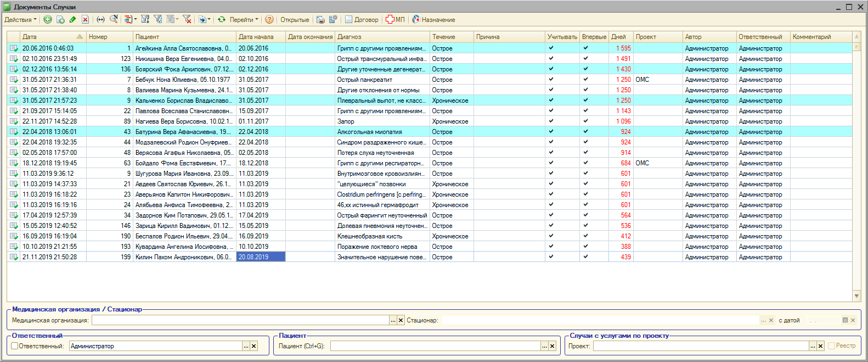
Task: Click the green Add new document icon
Action: (48, 20)
